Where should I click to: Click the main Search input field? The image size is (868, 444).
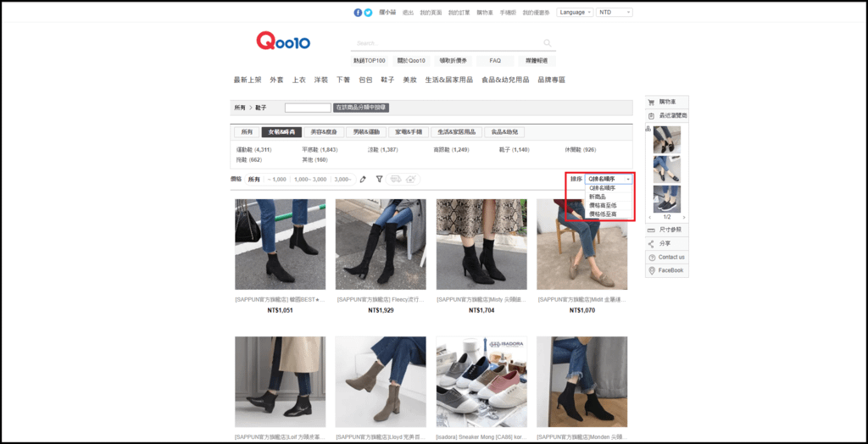(x=448, y=42)
